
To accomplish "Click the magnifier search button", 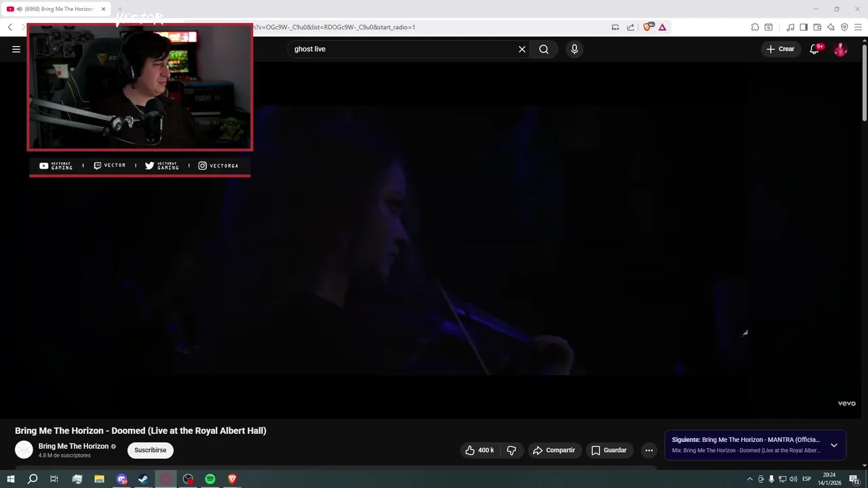I will 544,49.
